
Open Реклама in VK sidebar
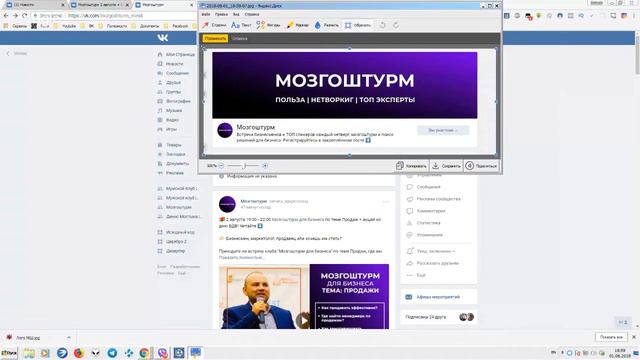(171, 173)
